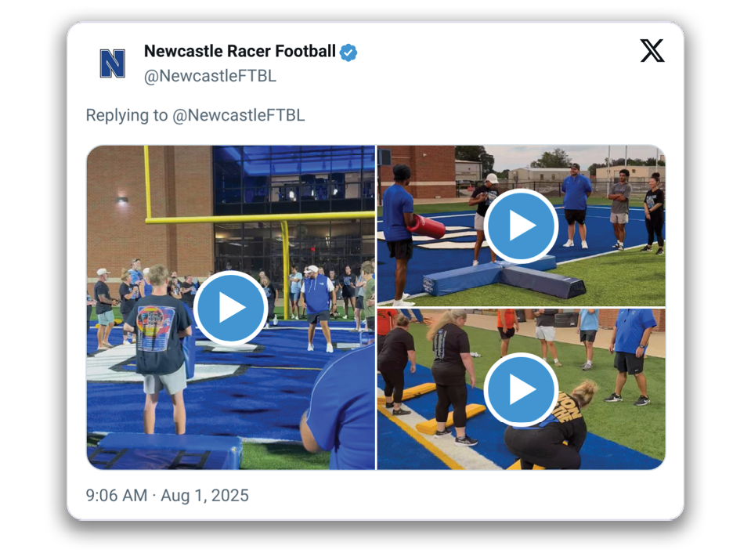Image resolution: width=751 pixels, height=560 pixels.
Task: Click the blue floor pad in the left thumbnail
Action: (x=165, y=451)
